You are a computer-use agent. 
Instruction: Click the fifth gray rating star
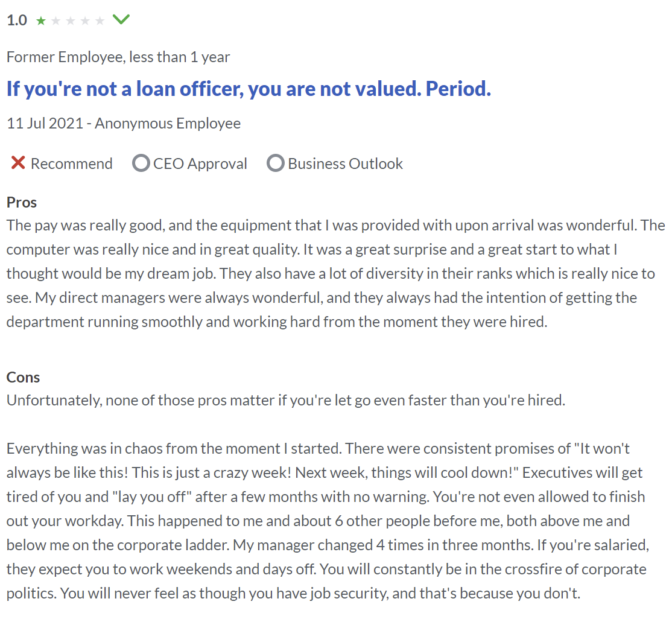pyautogui.click(x=100, y=21)
